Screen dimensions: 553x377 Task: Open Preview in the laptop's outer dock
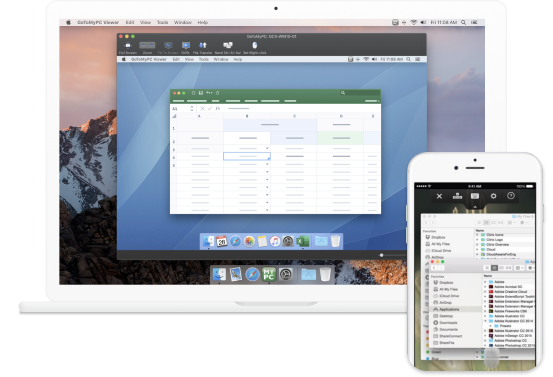(236, 274)
